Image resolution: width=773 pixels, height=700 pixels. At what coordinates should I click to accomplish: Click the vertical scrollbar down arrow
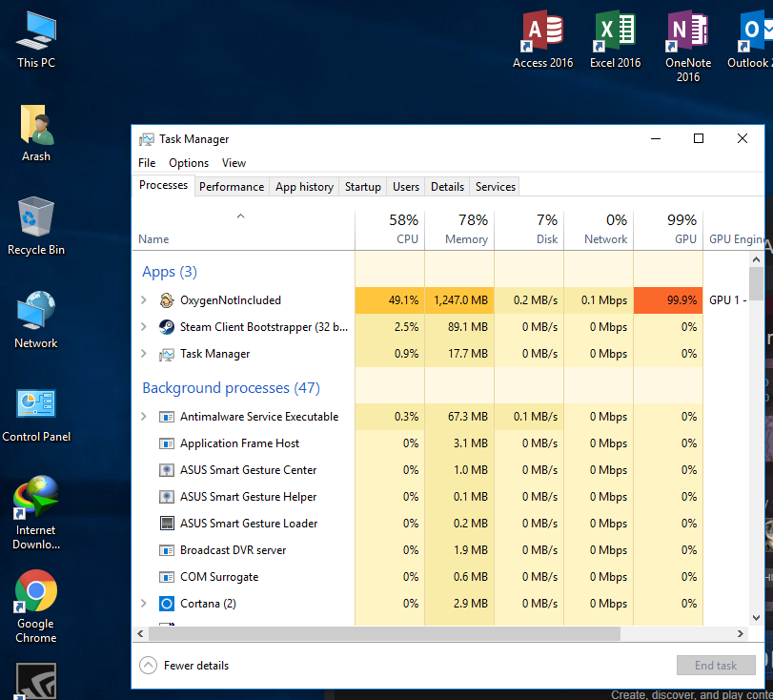[756, 617]
